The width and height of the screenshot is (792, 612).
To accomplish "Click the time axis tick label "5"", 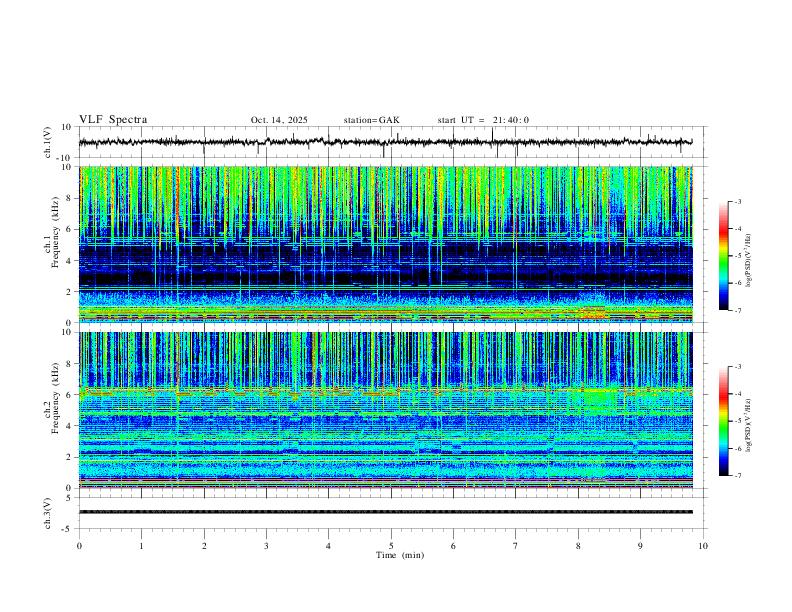I will click(391, 546).
